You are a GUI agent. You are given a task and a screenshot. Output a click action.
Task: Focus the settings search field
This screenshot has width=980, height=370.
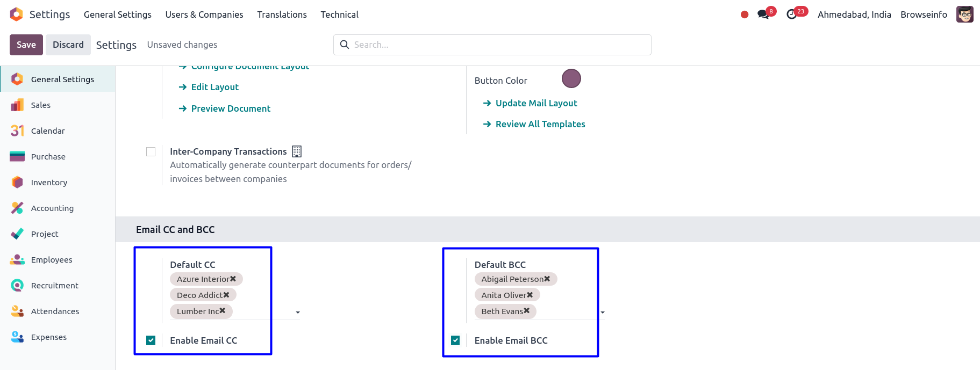pos(500,45)
